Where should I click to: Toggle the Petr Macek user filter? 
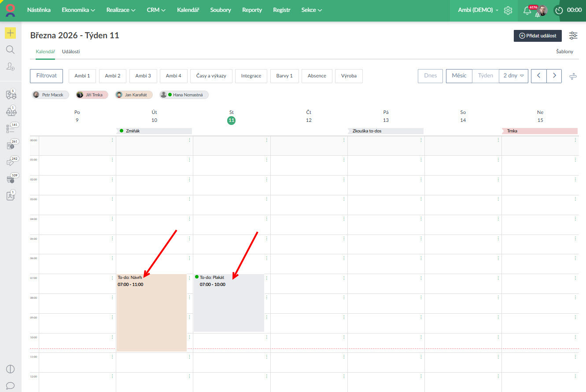coord(49,95)
